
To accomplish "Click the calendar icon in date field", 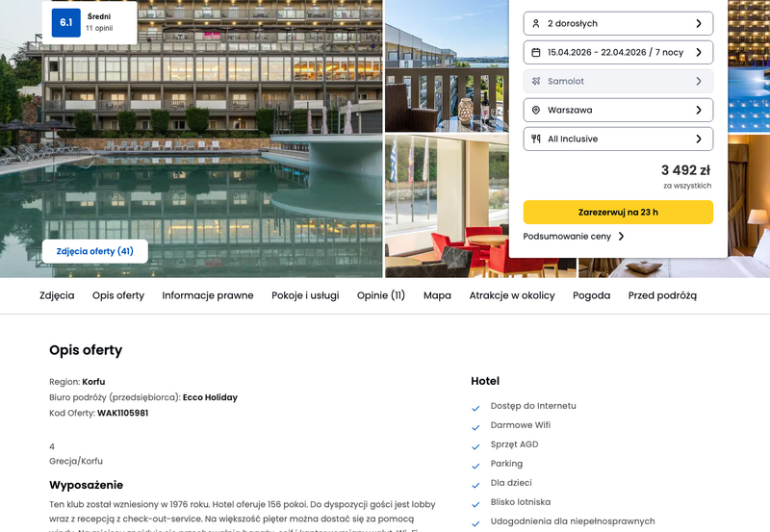I will [x=536, y=53].
